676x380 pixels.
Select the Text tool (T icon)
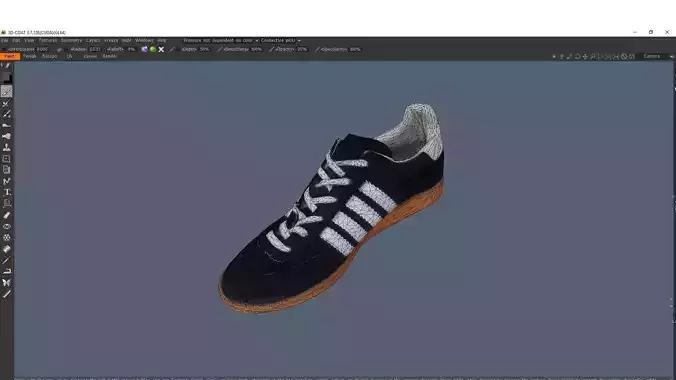6,192
